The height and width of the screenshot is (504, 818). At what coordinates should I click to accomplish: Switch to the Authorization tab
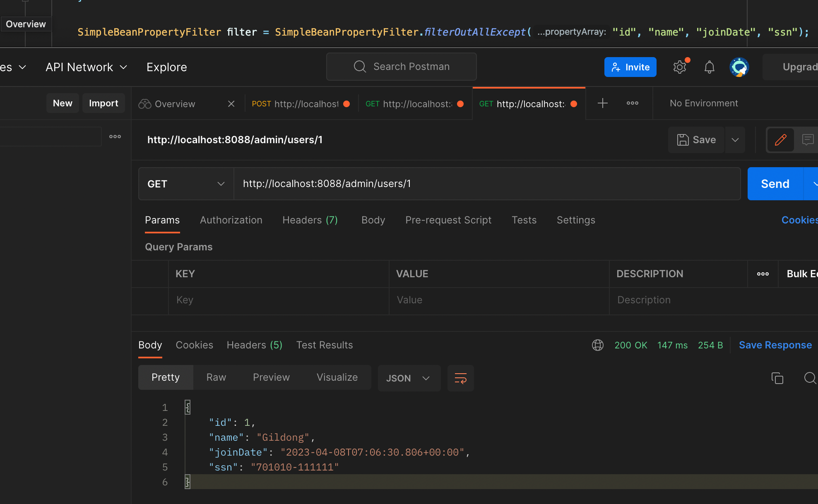point(231,220)
